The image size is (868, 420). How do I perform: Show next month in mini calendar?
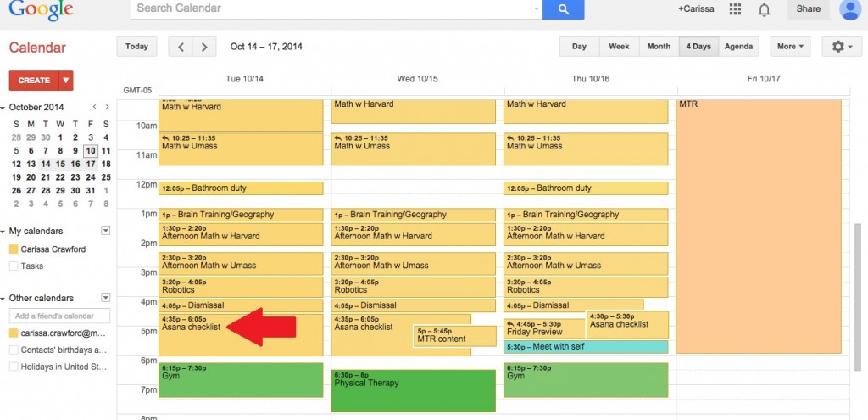pos(107,107)
